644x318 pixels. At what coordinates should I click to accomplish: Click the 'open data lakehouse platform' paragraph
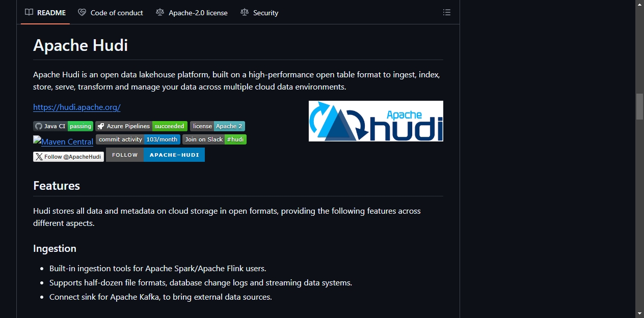click(x=236, y=80)
